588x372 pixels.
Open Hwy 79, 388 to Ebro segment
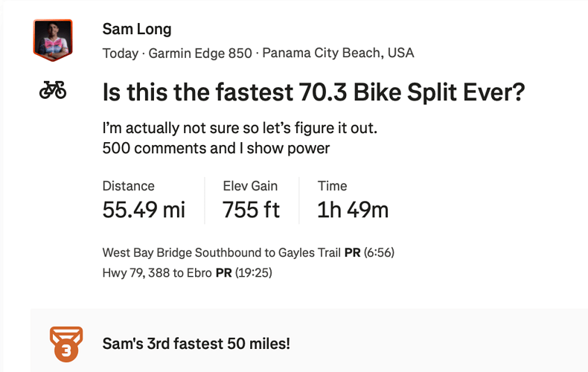pyautogui.click(x=157, y=272)
